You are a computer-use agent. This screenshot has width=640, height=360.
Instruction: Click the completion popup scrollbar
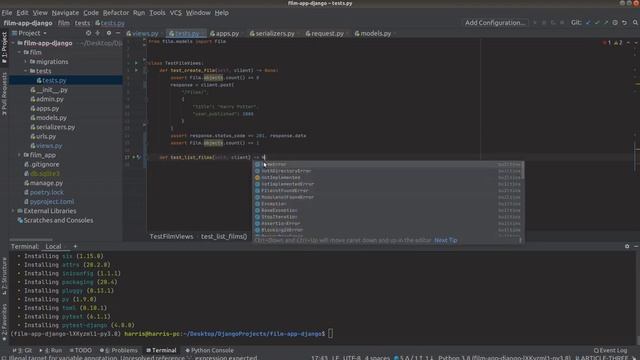[523, 170]
